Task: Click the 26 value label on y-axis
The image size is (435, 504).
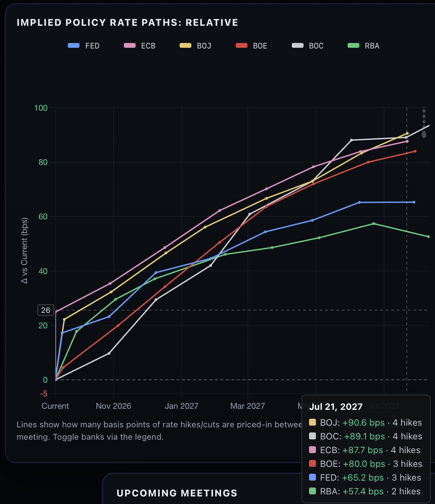Action: (x=46, y=310)
